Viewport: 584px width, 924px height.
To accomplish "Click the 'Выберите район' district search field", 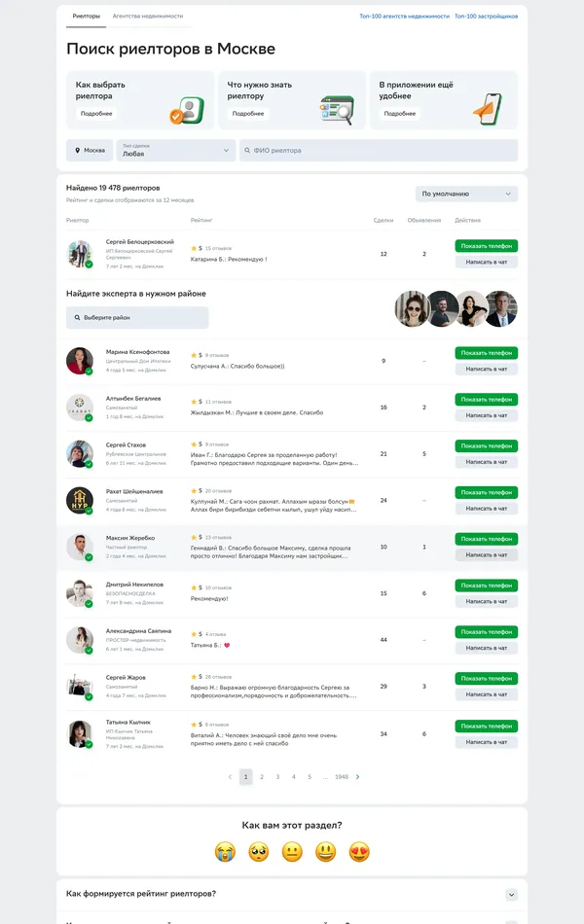I will (x=137, y=317).
